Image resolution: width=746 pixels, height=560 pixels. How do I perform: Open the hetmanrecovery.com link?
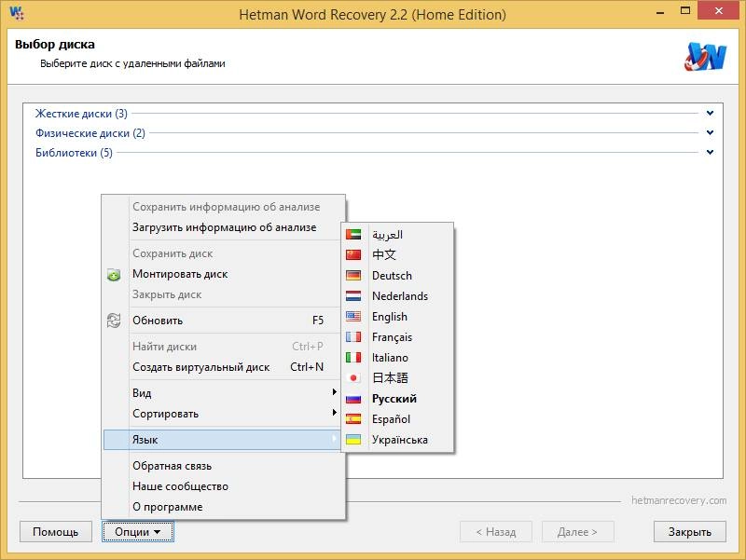pos(679,500)
